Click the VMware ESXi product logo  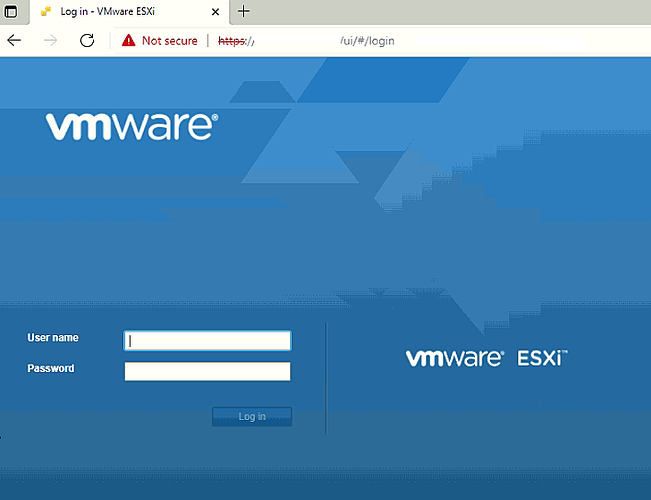(487, 358)
